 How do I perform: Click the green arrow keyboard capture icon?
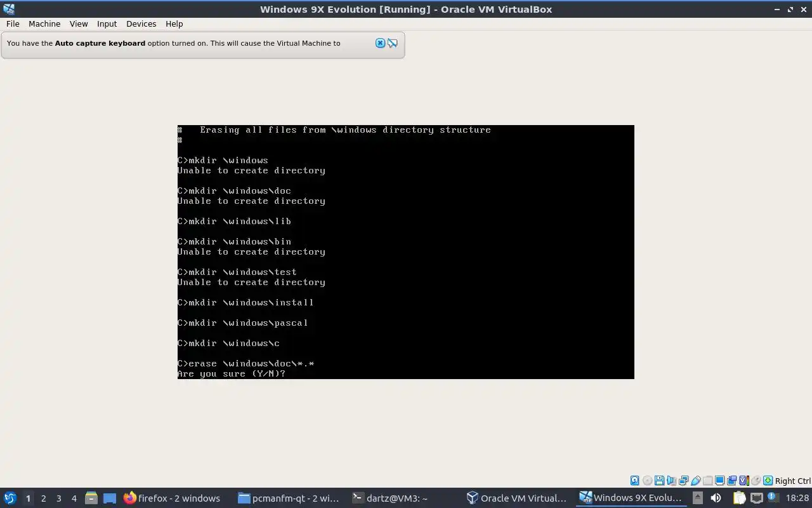click(768, 481)
